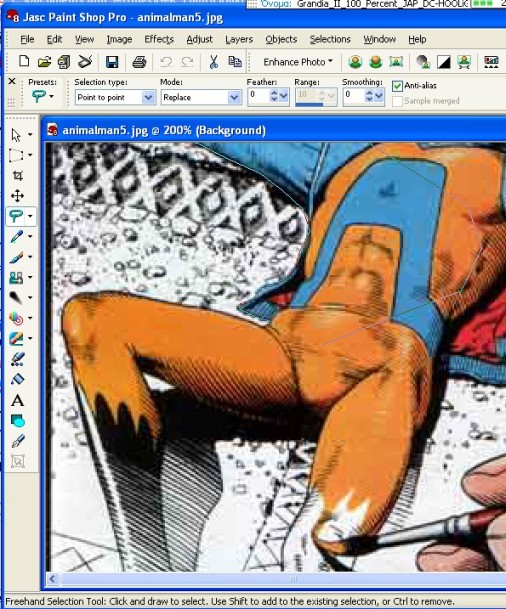506x609 pixels.
Task: Select the Arrow pan tool
Action: [16, 135]
